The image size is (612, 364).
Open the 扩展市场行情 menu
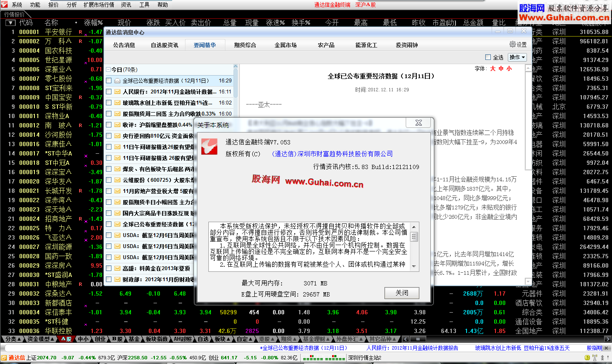click(99, 5)
